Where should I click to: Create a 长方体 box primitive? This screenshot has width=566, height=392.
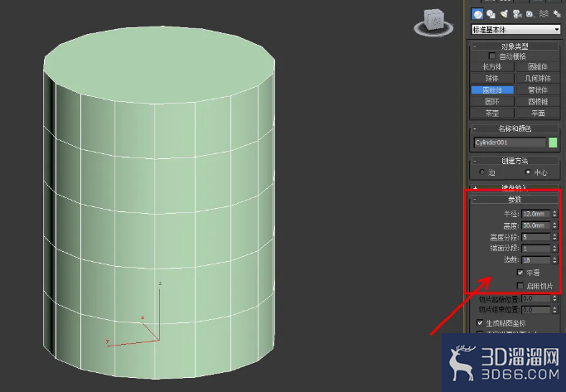point(492,67)
